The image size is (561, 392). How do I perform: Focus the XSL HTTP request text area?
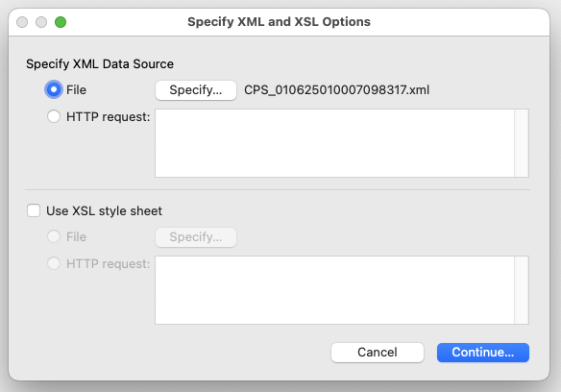click(x=334, y=290)
